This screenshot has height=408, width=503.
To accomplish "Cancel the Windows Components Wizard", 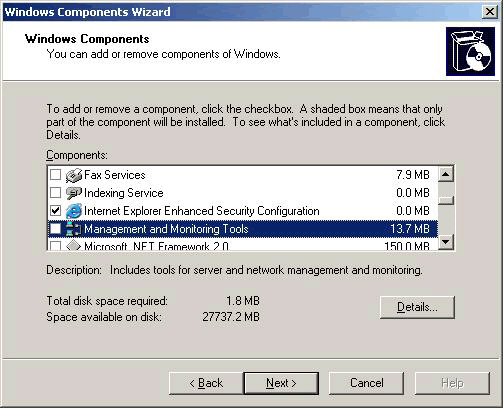I will [x=366, y=383].
